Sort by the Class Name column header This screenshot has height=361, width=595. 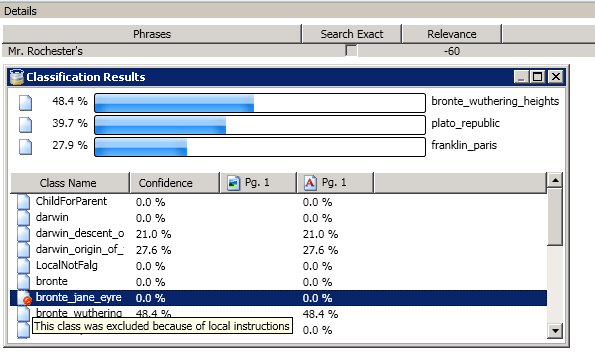click(x=70, y=183)
